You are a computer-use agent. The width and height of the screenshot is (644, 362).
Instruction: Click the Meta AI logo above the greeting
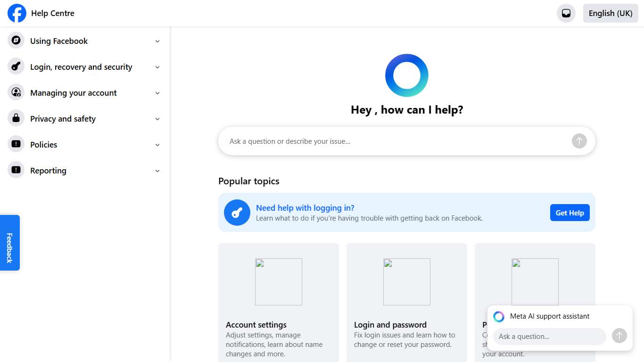tap(407, 75)
